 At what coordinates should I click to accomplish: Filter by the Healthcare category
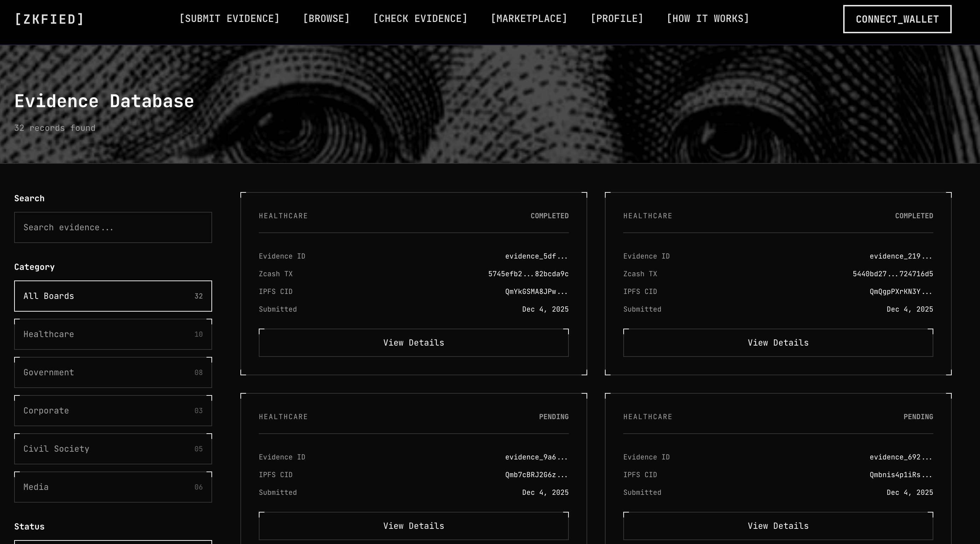click(x=113, y=334)
